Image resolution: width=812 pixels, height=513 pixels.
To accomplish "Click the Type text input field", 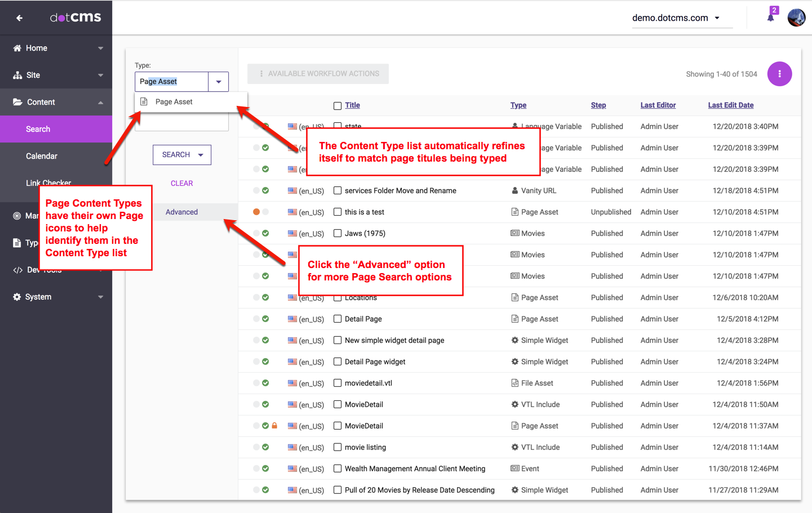I will coord(171,82).
